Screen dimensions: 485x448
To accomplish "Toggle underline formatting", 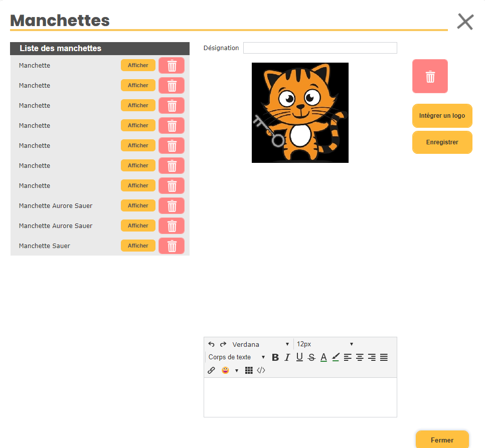I will pos(299,357).
